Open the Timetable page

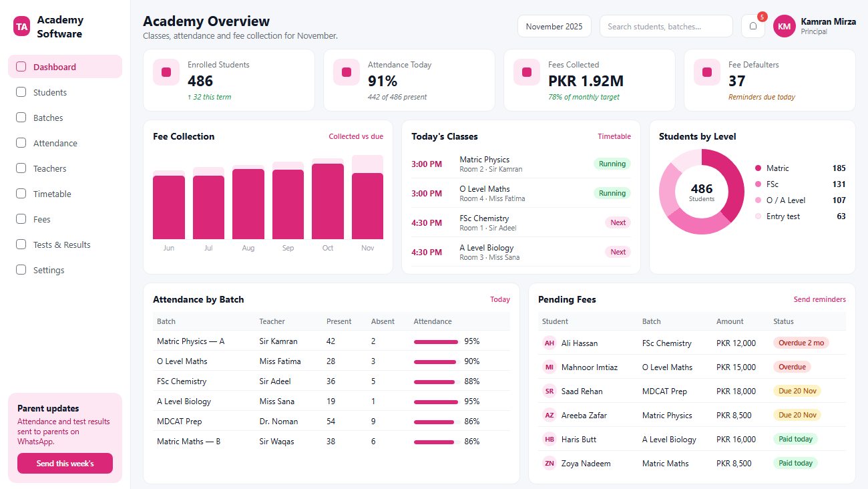(x=65, y=194)
